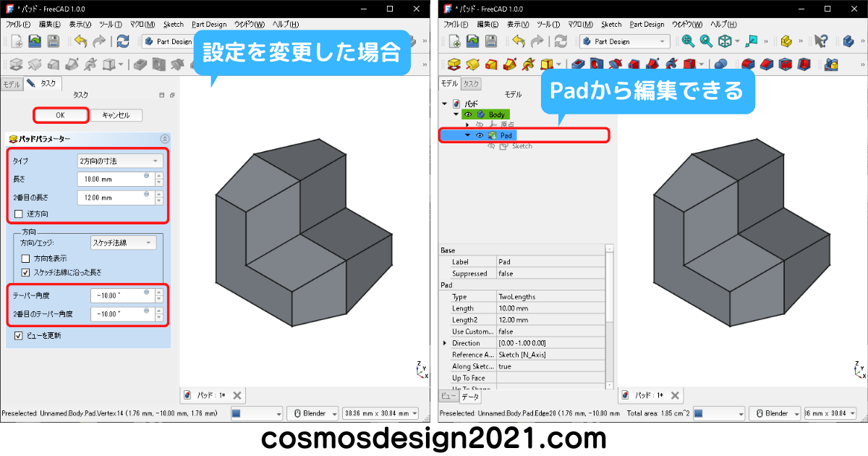Collapse the パッド document tree node

point(445,104)
